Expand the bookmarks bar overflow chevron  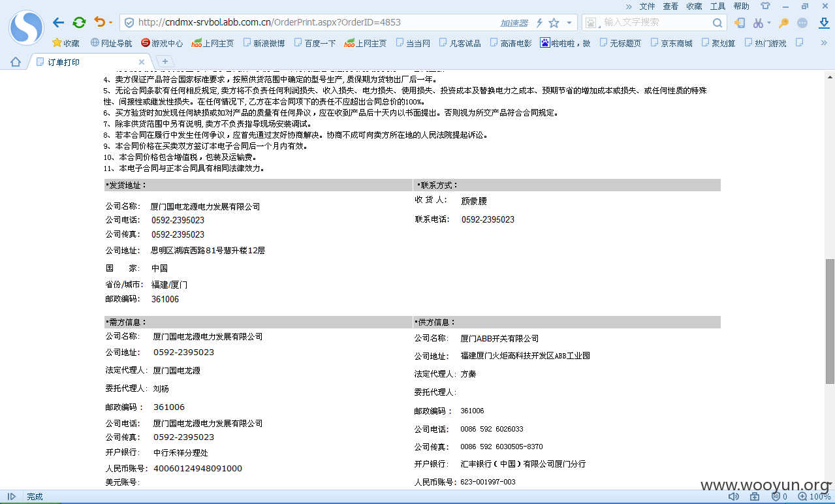point(825,43)
